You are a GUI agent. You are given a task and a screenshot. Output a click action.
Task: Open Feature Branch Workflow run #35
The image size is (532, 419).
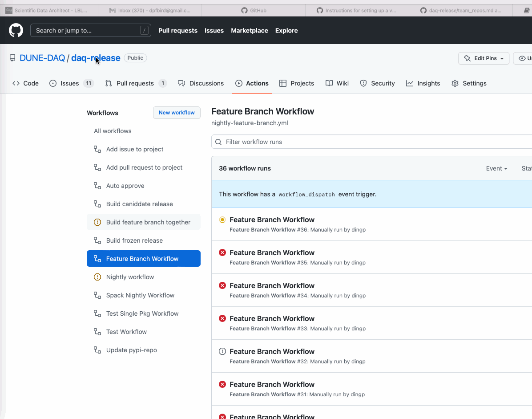272,252
